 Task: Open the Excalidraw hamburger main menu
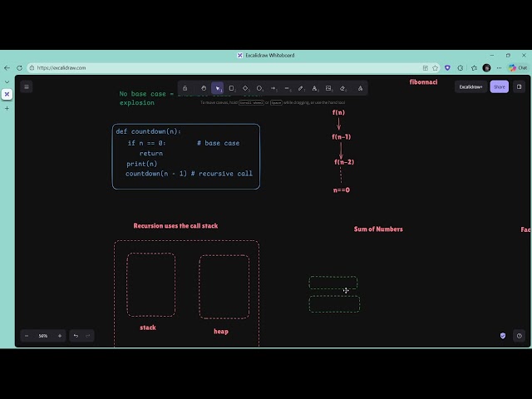point(27,86)
